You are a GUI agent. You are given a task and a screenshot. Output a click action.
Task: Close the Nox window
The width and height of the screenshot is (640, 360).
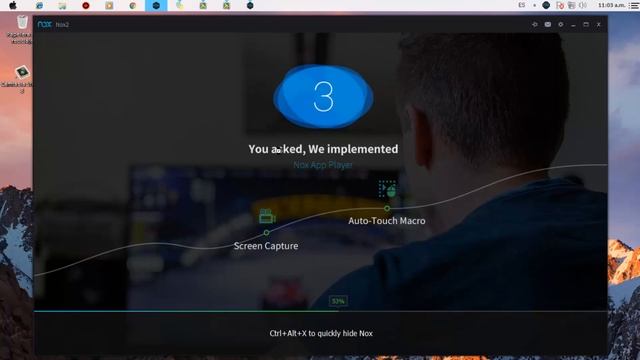tap(599, 24)
